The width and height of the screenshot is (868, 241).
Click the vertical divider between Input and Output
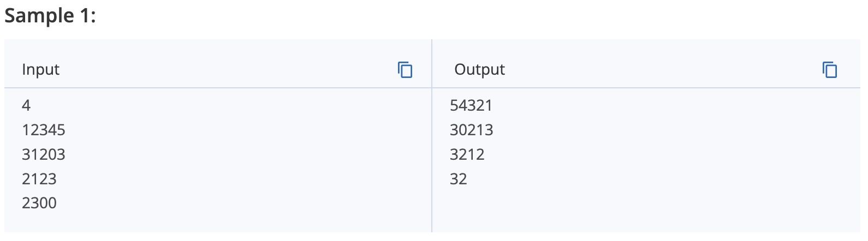(432, 136)
